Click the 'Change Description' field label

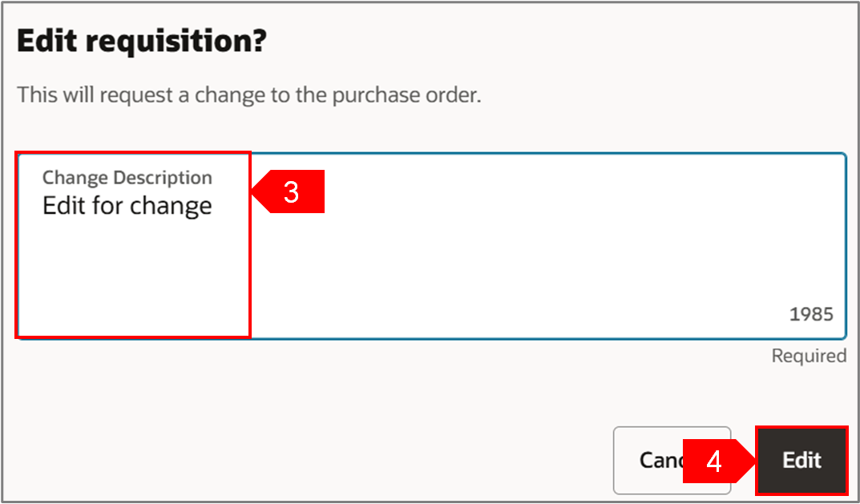[127, 178]
